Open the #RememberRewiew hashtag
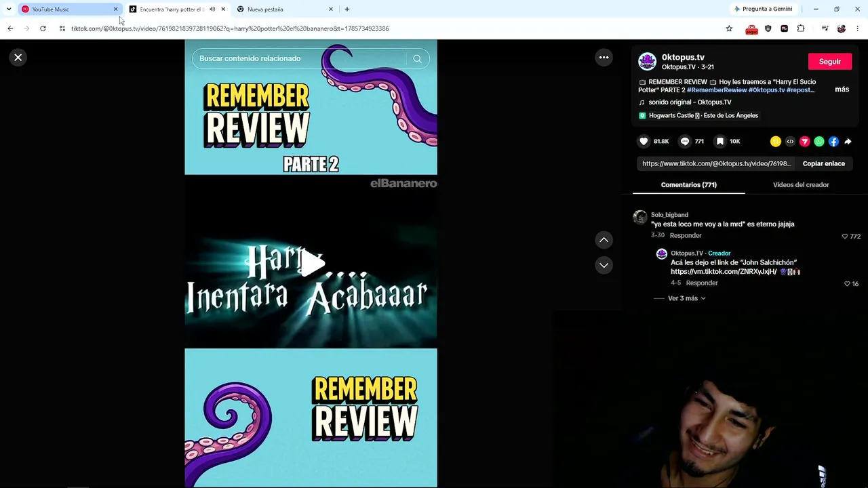 coord(717,90)
